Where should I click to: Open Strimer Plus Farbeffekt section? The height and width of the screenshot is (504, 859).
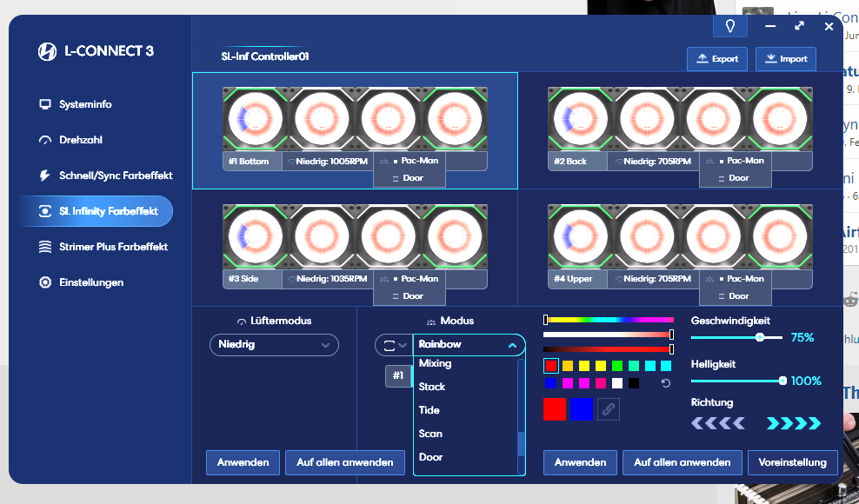pyautogui.click(x=113, y=247)
